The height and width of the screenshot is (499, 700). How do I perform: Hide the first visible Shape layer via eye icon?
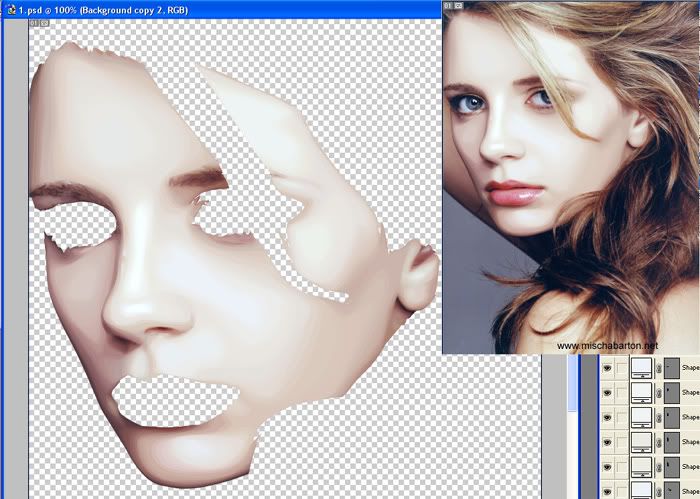click(x=607, y=368)
